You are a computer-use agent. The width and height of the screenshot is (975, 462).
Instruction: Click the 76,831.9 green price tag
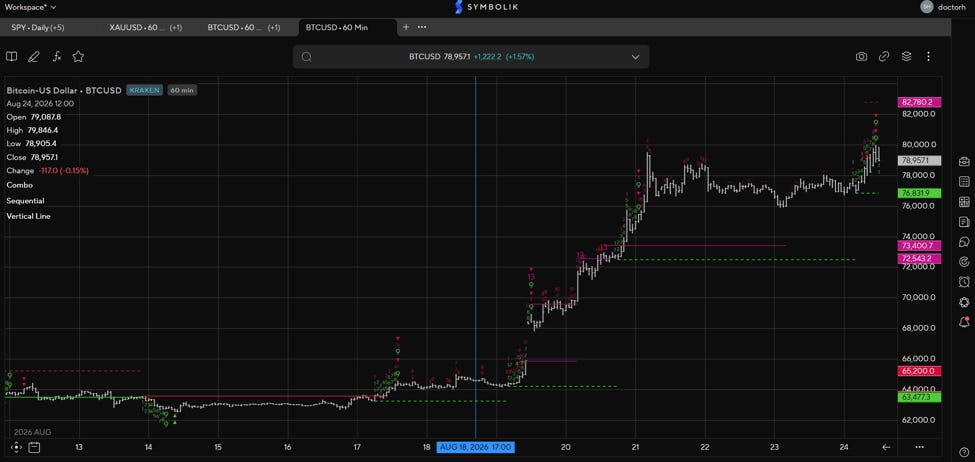920,193
